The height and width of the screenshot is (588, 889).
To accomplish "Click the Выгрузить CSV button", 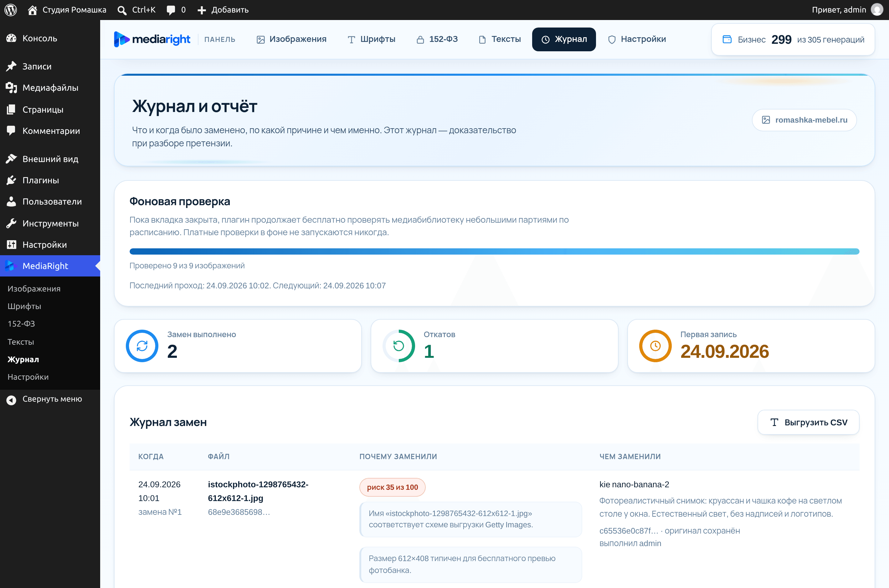I will [808, 422].
